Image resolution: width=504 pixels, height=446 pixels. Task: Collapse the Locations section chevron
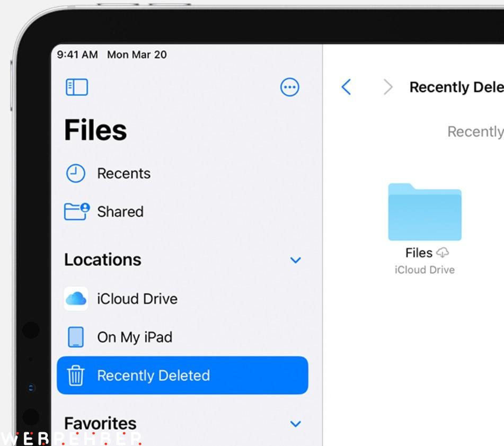click(x=295, y=260)
